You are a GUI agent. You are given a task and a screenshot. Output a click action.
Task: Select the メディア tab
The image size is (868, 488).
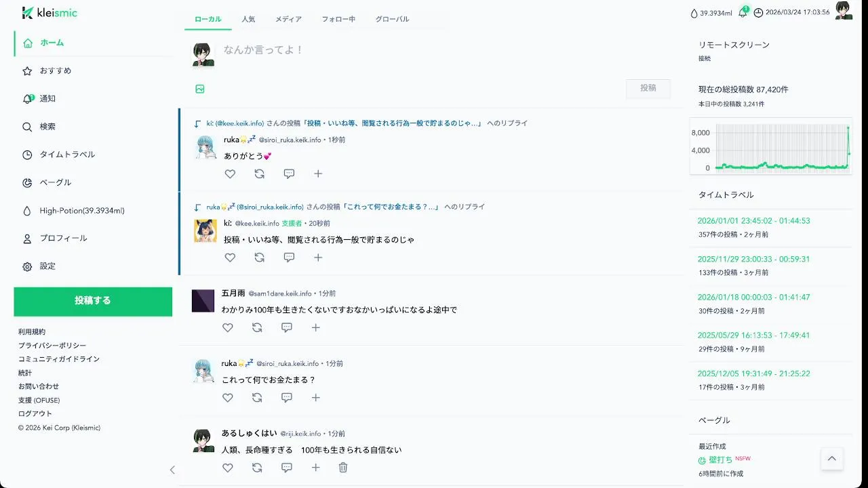click(288, 20)
